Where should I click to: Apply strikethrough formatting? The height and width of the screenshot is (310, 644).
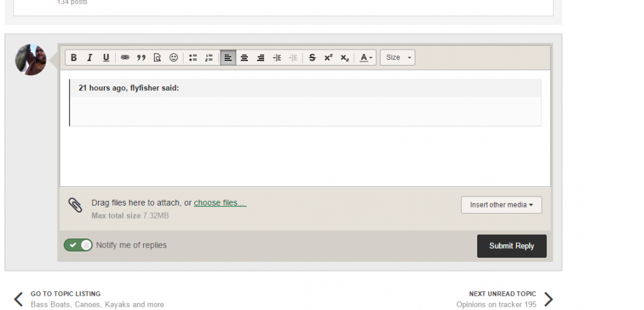tap(312, 57)
